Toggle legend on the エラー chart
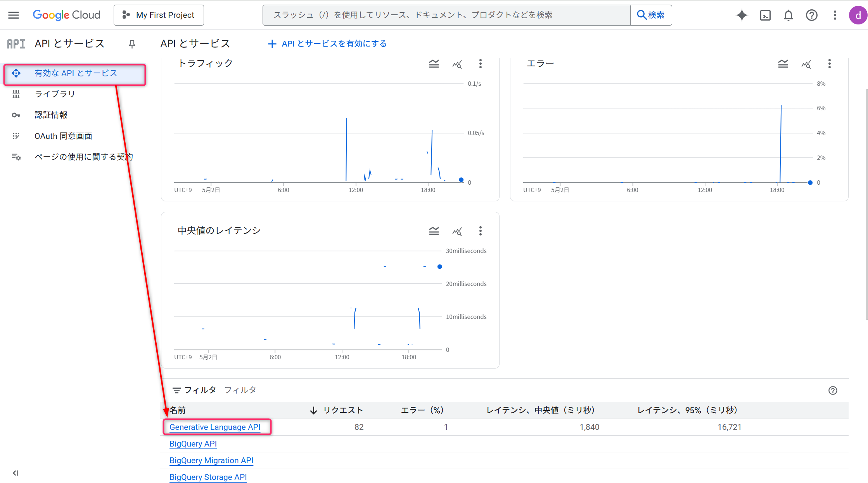Viewport: 868px width, 483px height. tap(783, 64)
